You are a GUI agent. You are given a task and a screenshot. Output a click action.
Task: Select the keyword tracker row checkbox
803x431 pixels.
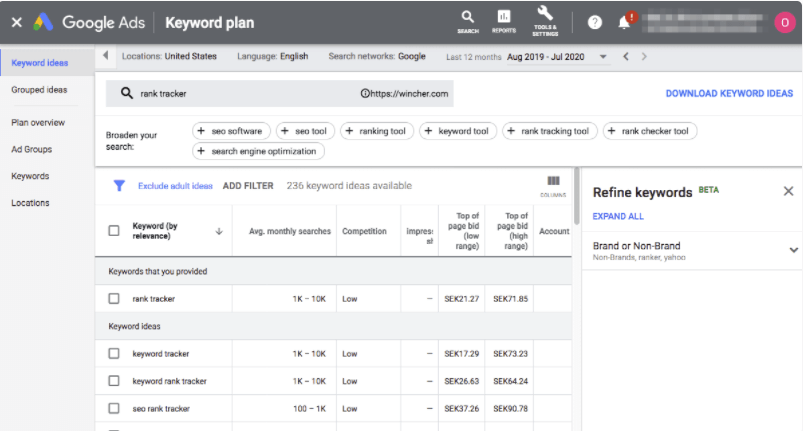[x=114, y=353]
